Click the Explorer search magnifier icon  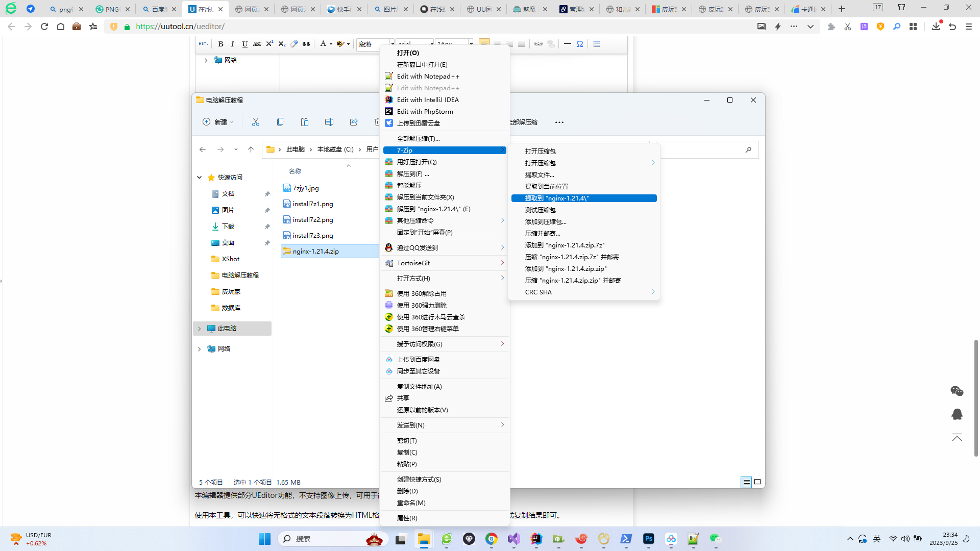pyautogui.click(x=748, y=149)
